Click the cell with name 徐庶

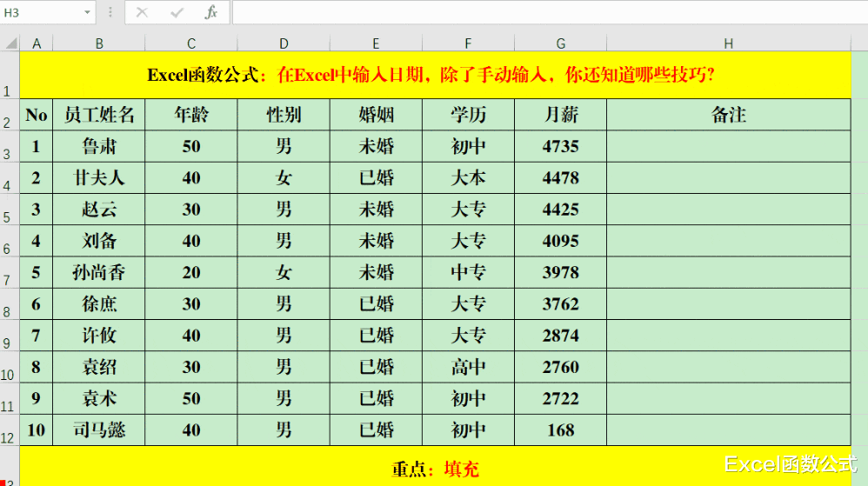tap(99, 304)
